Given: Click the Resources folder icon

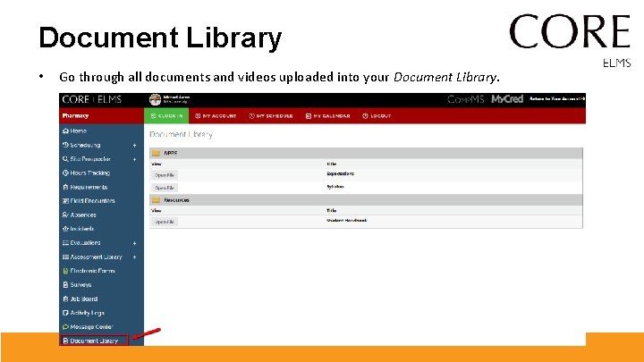Looking at the screenshot, I should [156, 200].
